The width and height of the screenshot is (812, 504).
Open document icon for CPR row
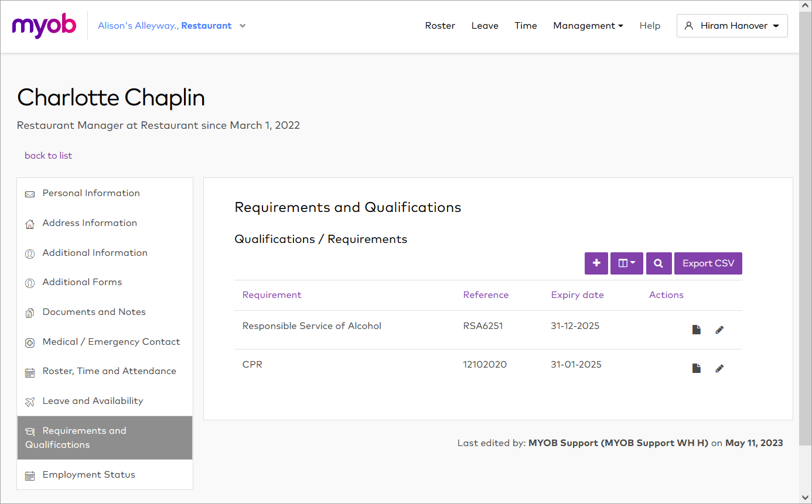pos(696,368)
